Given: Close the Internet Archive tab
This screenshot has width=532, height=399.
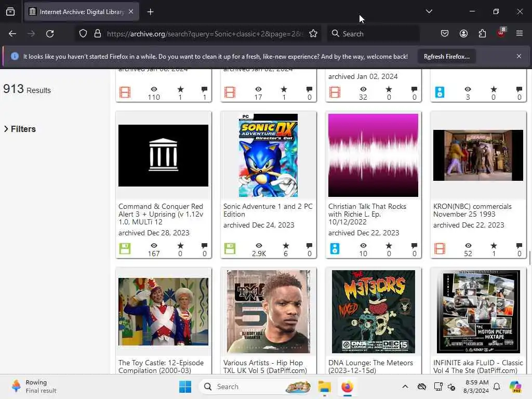Looking at the screenshot, I should tap(131, 11).
